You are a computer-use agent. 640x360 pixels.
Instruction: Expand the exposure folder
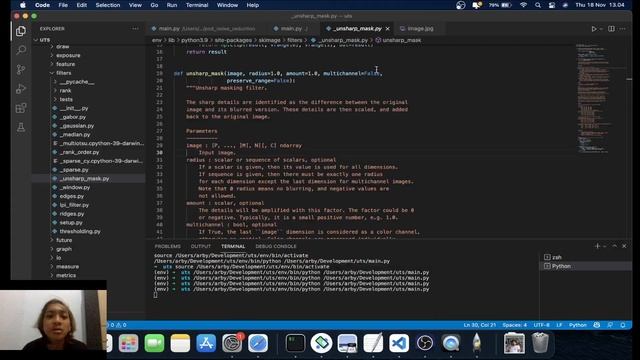coord(68,56)
